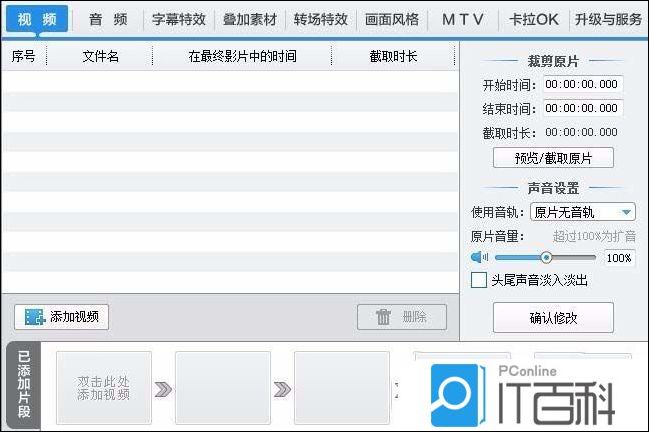The image size is (649, 432).
Task: Open the 升级与服务 tab
Action: [x=608, y=19]
